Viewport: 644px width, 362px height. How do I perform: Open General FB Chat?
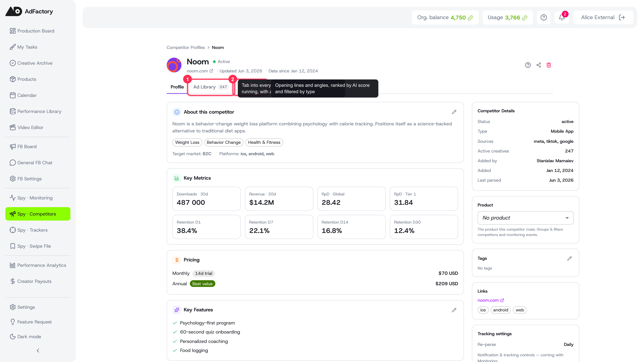(x=38, y=163)
